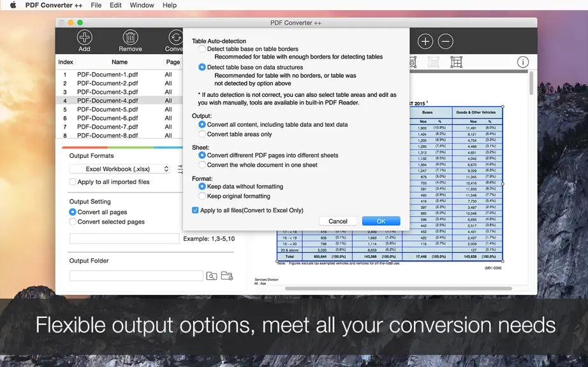Click the Page column header
588x367 pixels.
173,62
